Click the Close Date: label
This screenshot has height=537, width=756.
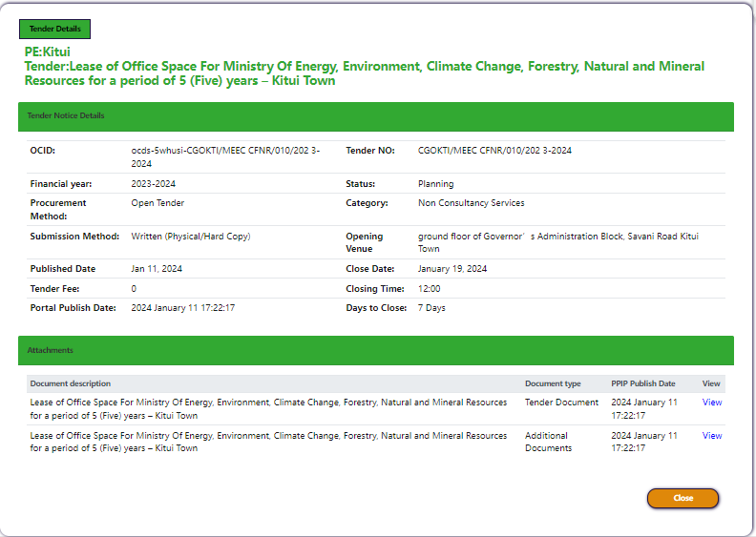click(369, 269)
